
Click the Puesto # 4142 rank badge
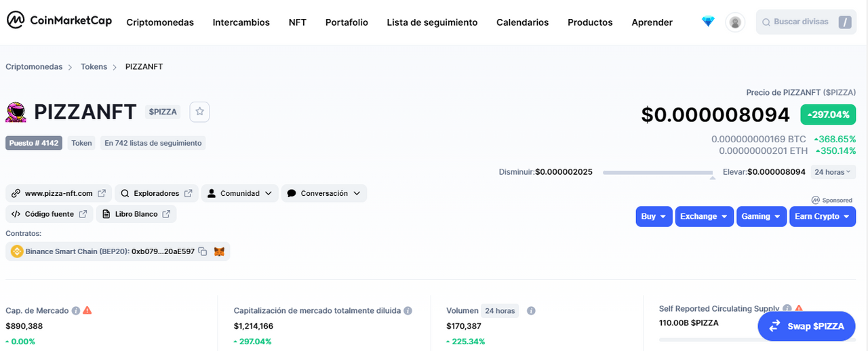pos(34,143)
